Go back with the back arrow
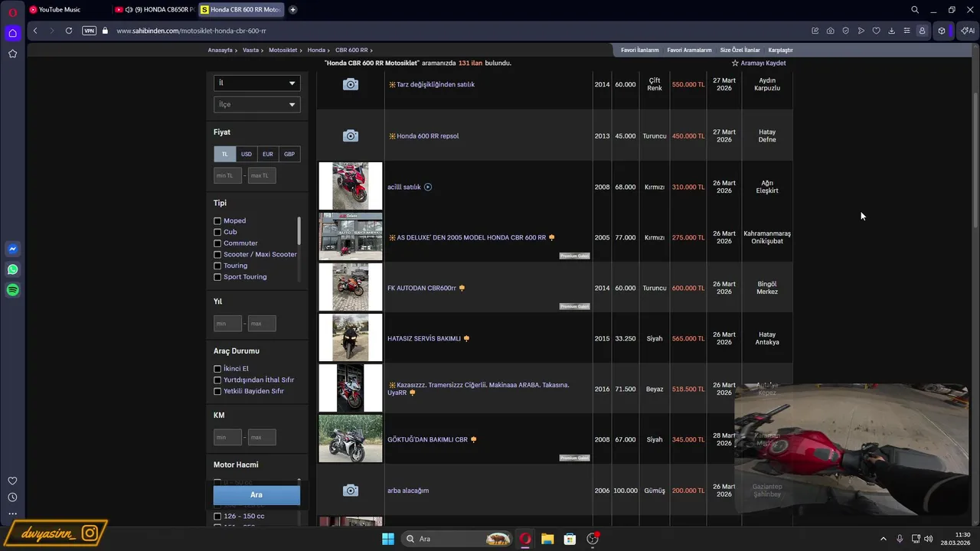980x551 pixels. (35, 31)
